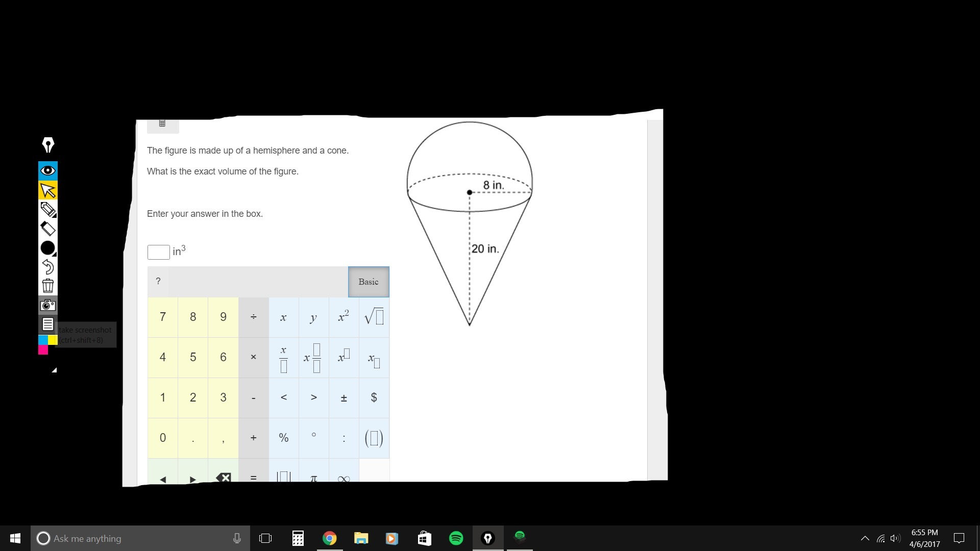This screenshot has width=980, height=551.
Task: Click the answer input box
Action: tap(158, 252)
